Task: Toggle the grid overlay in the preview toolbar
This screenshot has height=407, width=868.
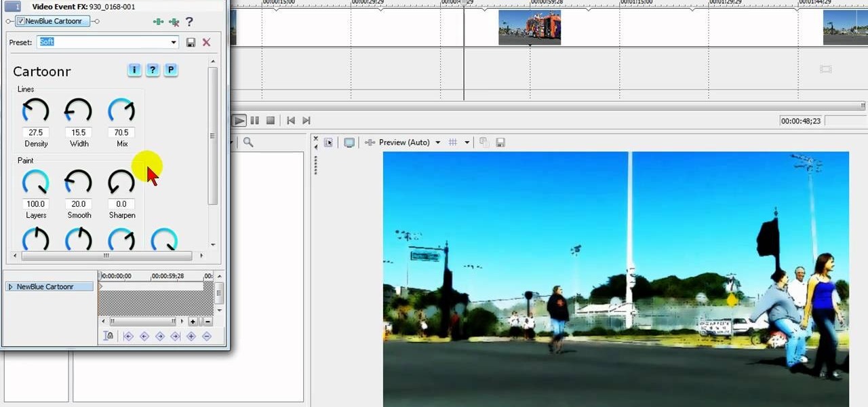Action: [x=452, y=142]
